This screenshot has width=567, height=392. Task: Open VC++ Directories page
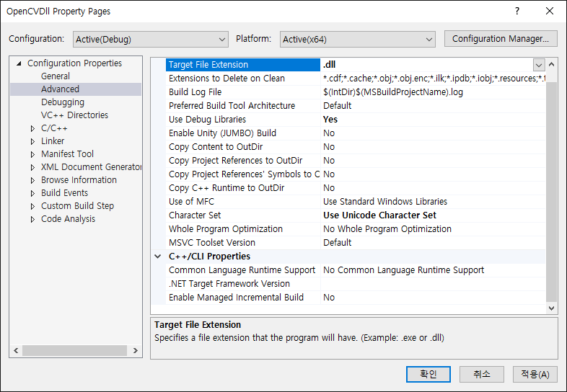click(74, 115)
